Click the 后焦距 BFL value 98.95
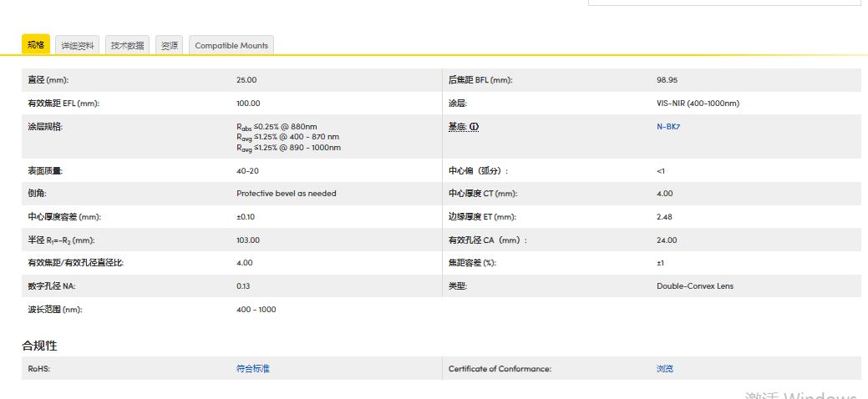 pyautogui.click(x=667, y=80)
